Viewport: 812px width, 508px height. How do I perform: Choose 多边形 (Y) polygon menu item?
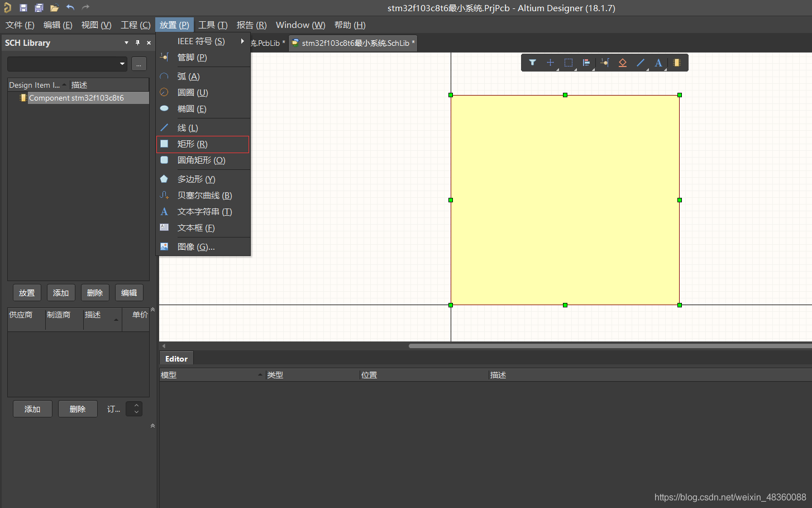pyautogui.click(x=203, y=179)
